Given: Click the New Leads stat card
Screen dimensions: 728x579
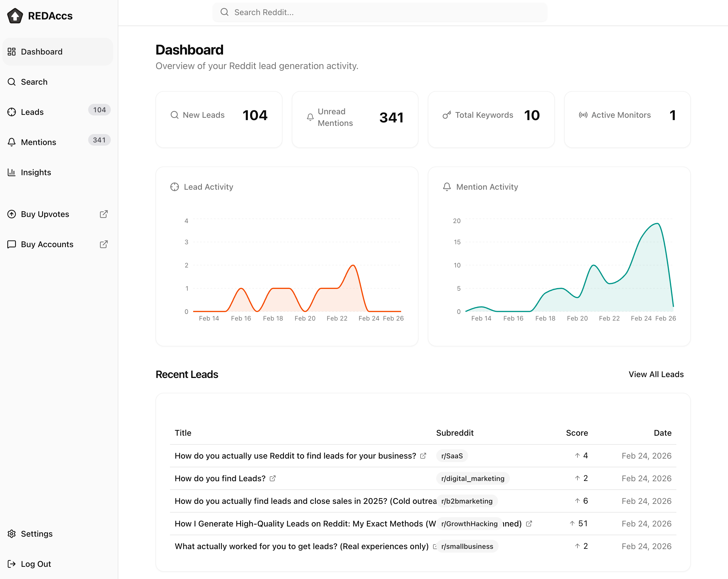Looking at the screenshot, I should 219,119.
